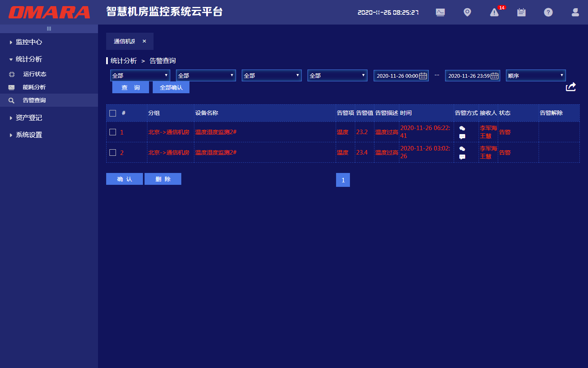Image resolution: width=588 pixels, height=368 pixels.
Task: Click the map location pin icon
Action: [x=467, y=13]
